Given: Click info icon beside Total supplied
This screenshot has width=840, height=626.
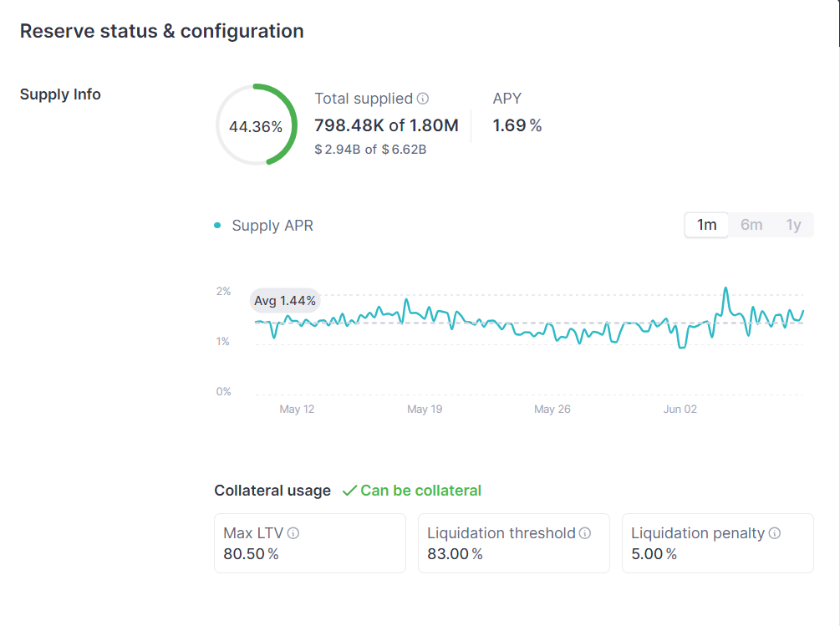Looking at the screenshot, I should 423,99.
